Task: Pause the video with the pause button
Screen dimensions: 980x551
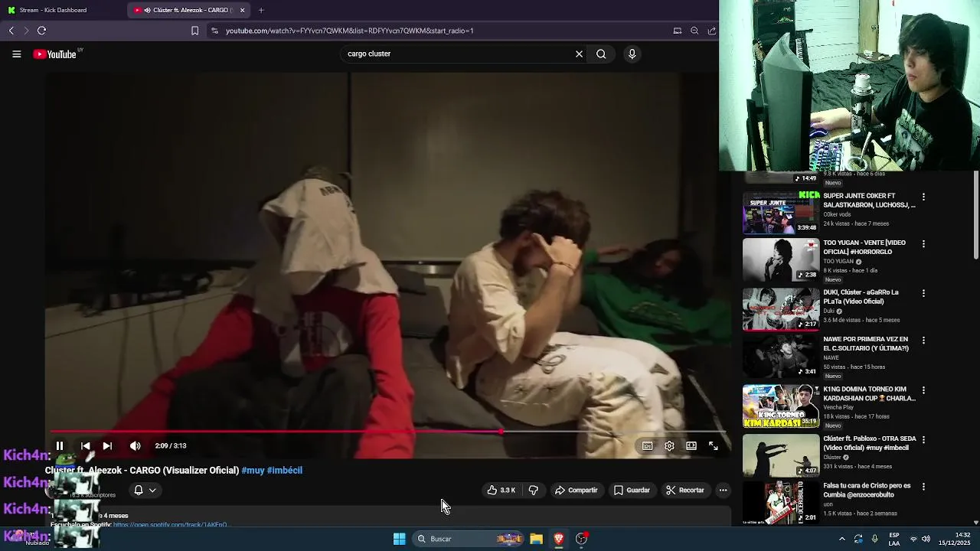Action: pyautogui.click(x=60, y=445)
